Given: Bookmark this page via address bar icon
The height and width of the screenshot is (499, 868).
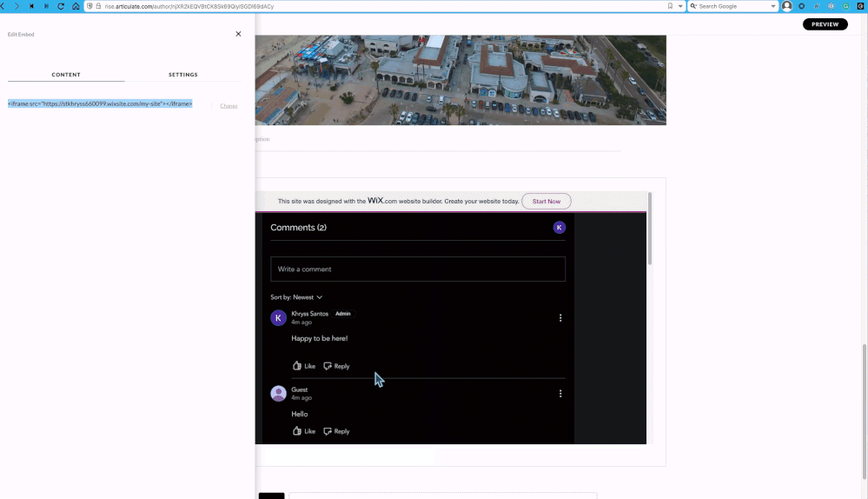Looking at the screenshot, I should [670, 6].
